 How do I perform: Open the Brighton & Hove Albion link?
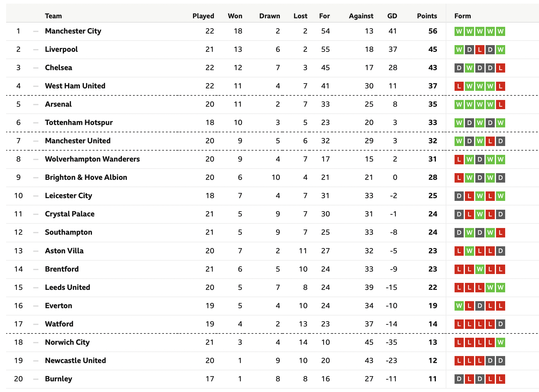(x=86, y=177)
